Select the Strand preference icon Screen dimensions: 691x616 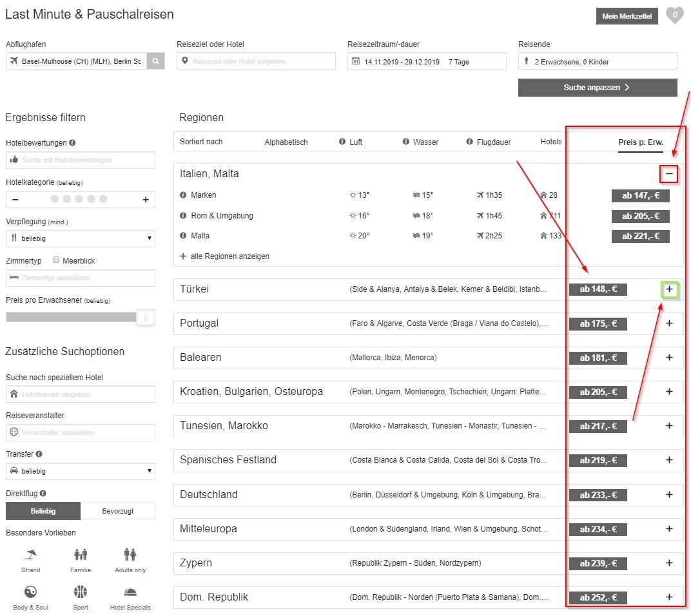click(30, 555)
